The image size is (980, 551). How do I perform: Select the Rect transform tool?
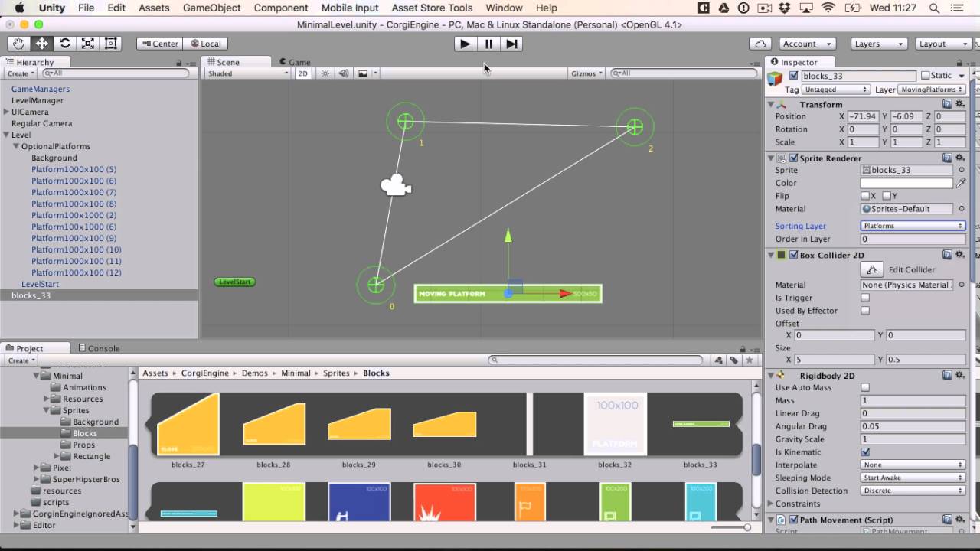pyautogui.click(x=110, y=44)
